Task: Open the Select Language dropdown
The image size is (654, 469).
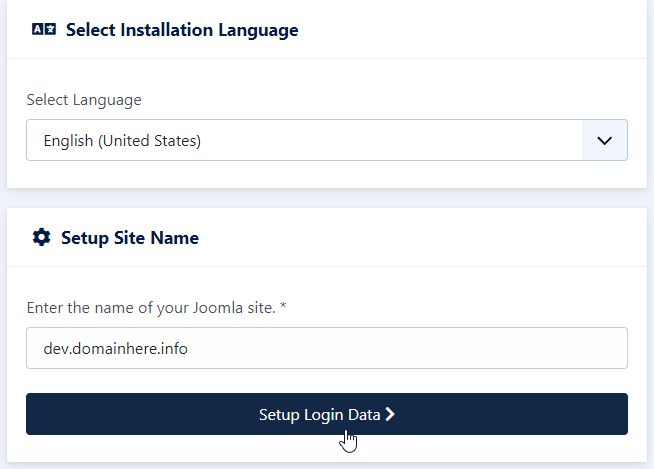Action: click(x=327, y=140)
